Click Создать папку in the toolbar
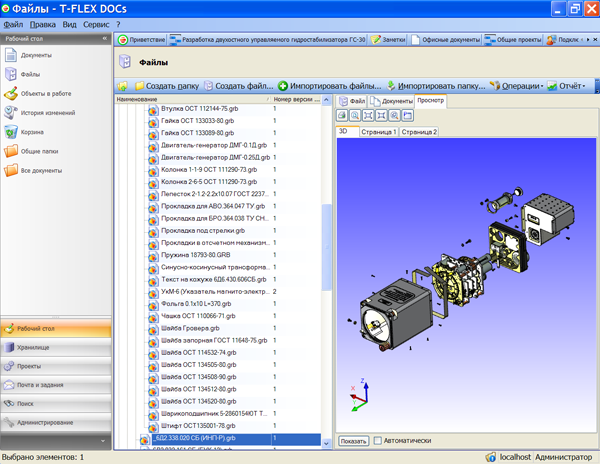The image size is (600, 464). tap(167, 86)
